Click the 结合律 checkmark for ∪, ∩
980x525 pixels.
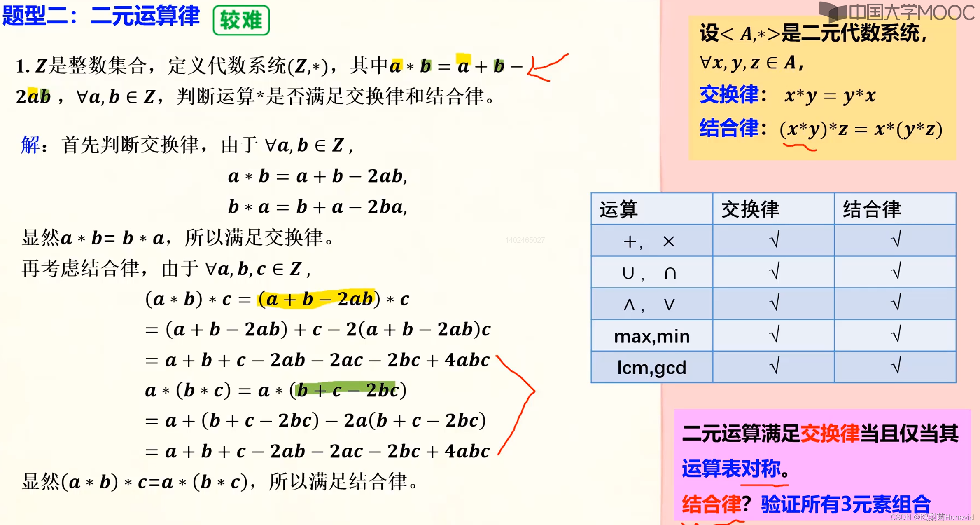coord(896,271)
